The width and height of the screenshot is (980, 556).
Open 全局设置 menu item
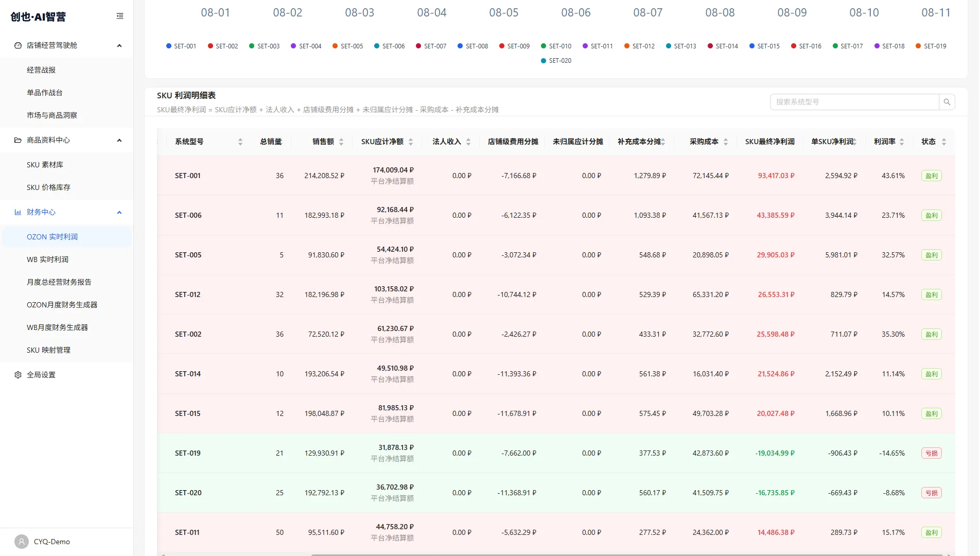click(x=67, y=375)
